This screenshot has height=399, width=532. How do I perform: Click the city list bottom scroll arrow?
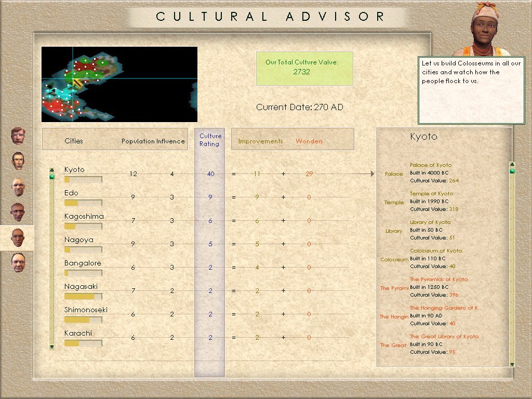click(51, 347)
